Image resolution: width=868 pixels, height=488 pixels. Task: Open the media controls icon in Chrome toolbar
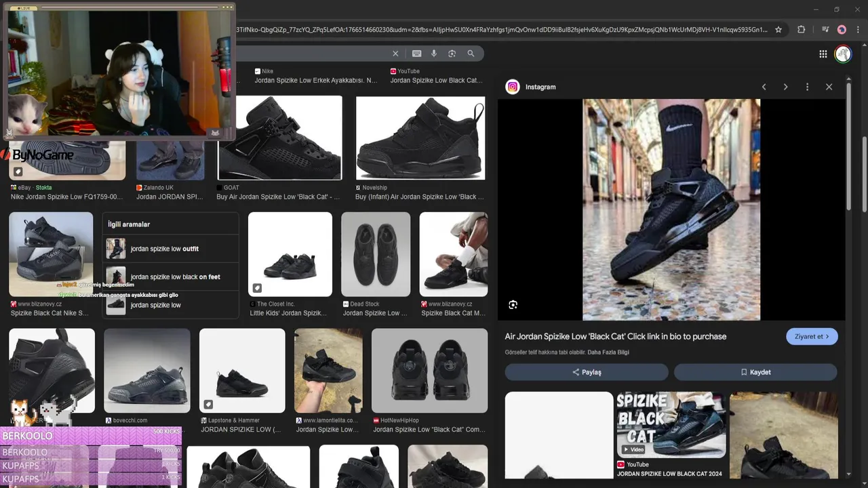pyautogui.click(x=825, y=30)
